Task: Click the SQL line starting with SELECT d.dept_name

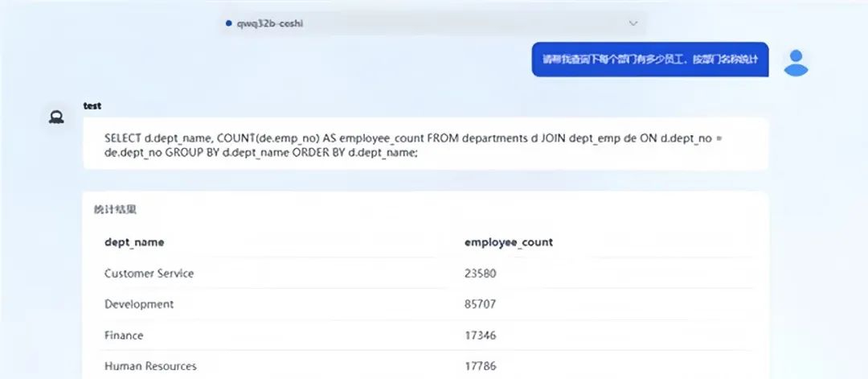Action: 407,138
